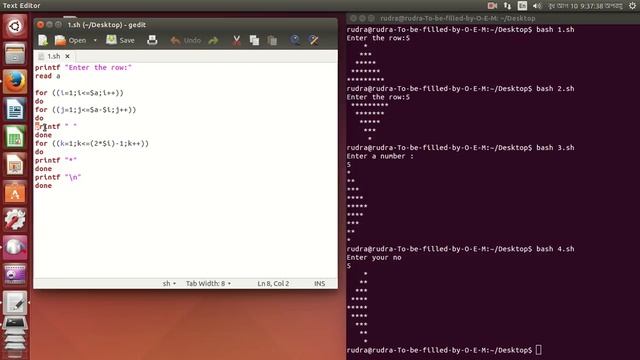This screenshot has height=360, width=640.
Task: Click the printf "Enter the row:" code line
Action: [x=83, y=67]
